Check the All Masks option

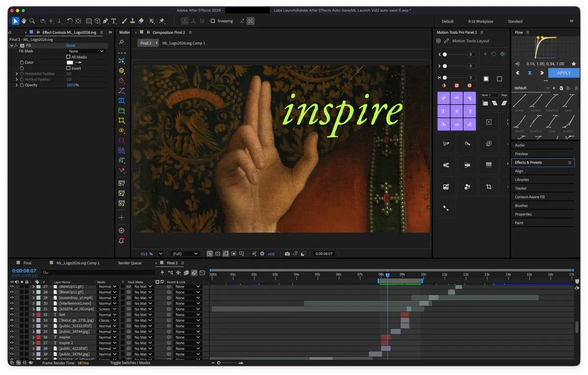(68, 57)
